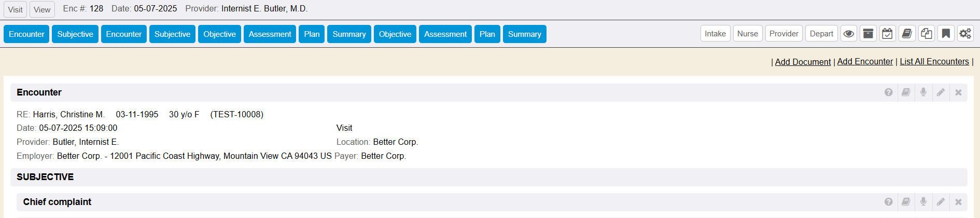980x218 pixels.
Task: Click the microphone icon in Encounter section header
Action: (923, 92)
